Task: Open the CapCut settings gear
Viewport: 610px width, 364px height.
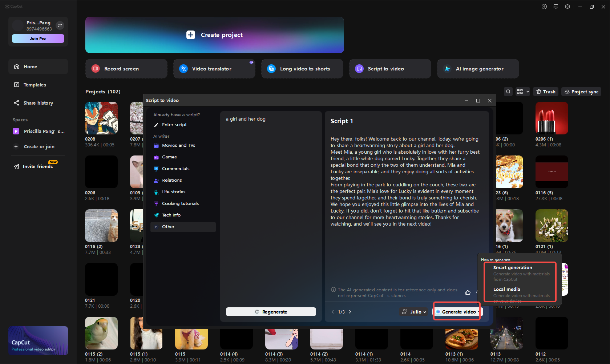Action: click(567, 7)
